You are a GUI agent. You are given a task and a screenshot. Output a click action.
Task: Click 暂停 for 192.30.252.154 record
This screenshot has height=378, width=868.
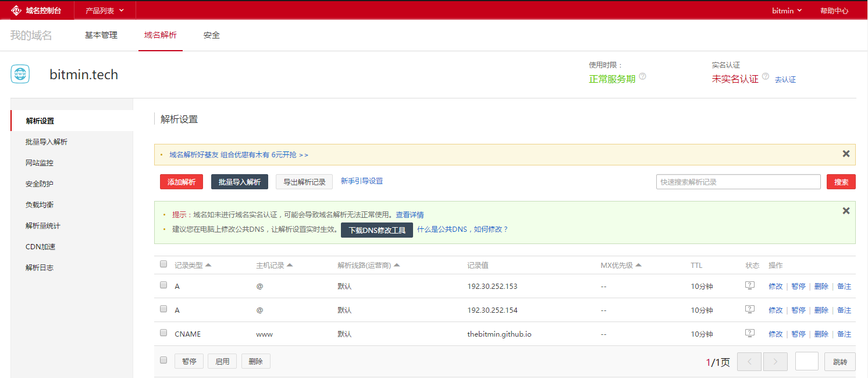point(798,310)
